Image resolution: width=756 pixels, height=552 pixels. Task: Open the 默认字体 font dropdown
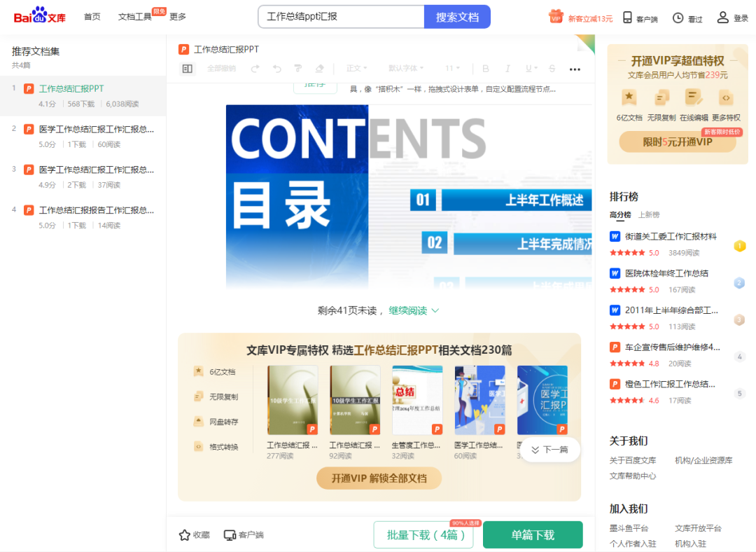(406, 69)
